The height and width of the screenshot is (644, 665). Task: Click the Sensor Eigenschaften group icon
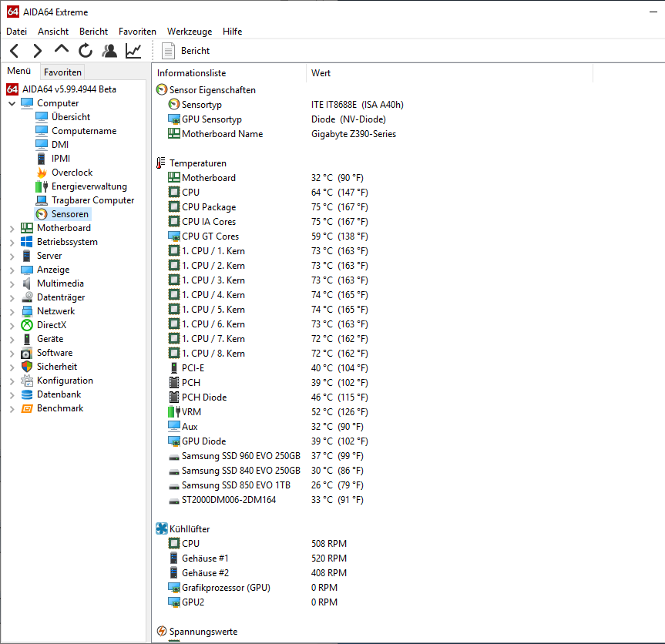tap(162, 89)
